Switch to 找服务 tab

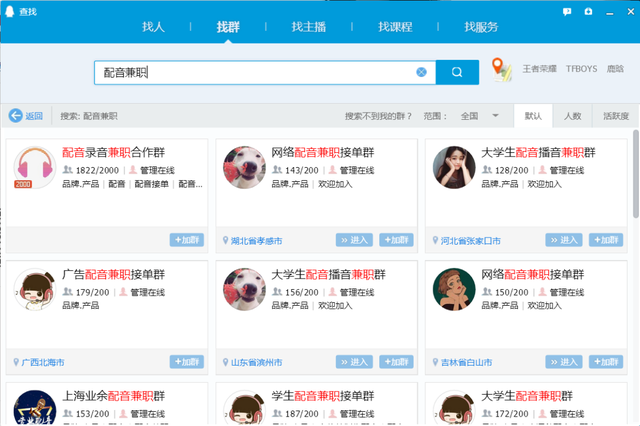[481, 27]
